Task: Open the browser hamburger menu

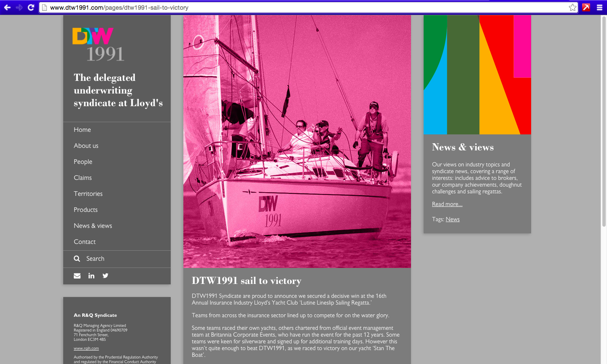Action: [599, 8]
